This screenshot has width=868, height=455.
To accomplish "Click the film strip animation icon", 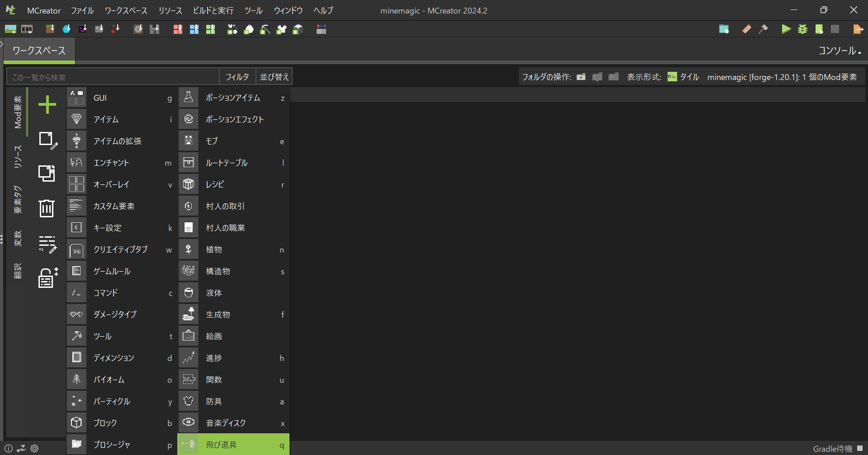I will [27, 29].
